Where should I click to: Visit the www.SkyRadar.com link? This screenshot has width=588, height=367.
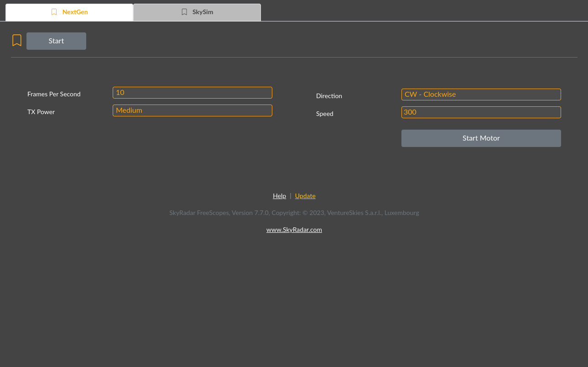294,230
